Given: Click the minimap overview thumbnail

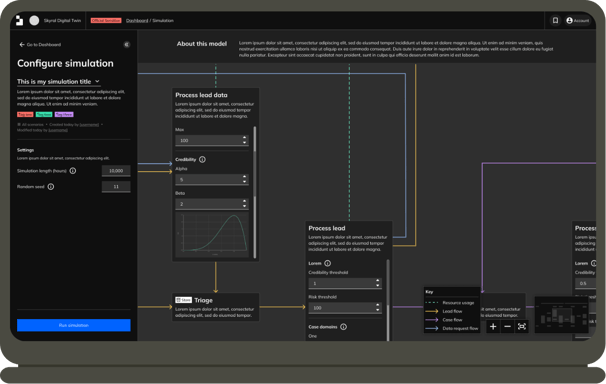Looking at the screenshot, I should [562, 315].
